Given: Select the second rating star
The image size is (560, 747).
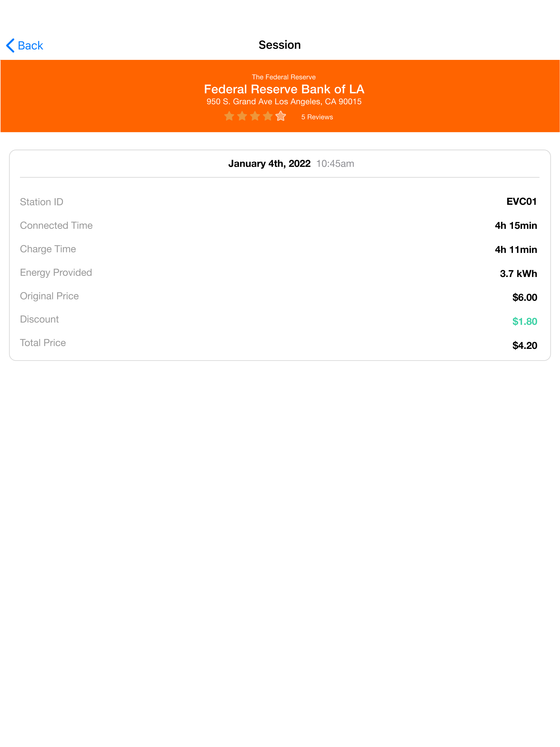Looking at the screenshot, I should coord(242,116).
